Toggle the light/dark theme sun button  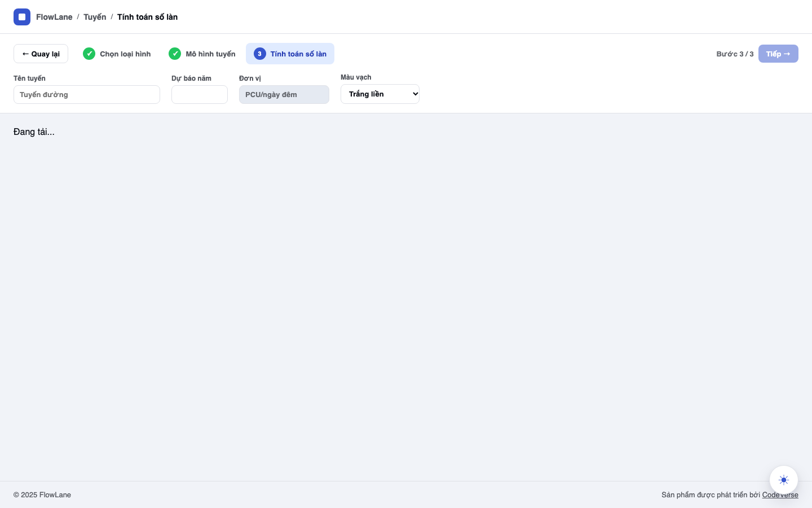[x=784, y=480]
